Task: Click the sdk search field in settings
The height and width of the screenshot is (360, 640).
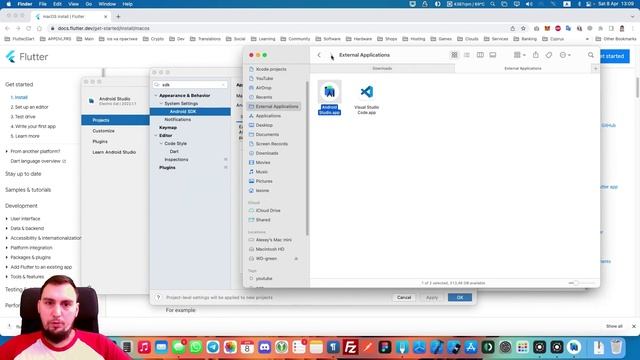Action: click(190, 84)
